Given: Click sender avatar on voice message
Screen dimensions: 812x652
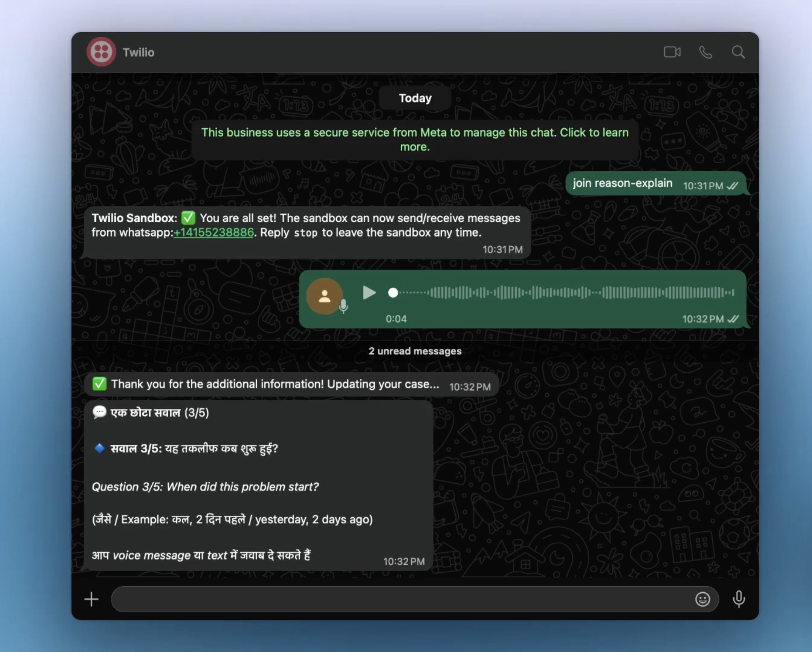Looking at the screenshot, I should coord(324,296).
